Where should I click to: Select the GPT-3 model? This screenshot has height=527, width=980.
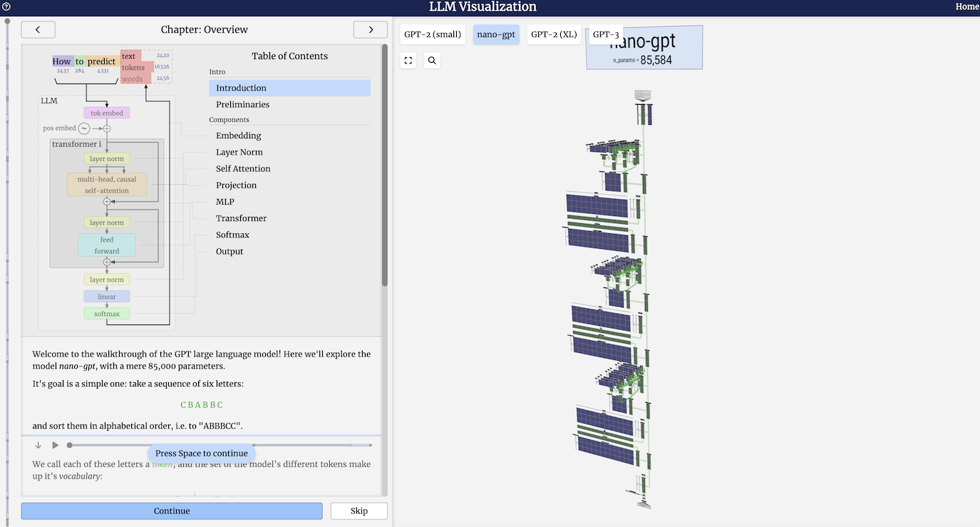click(606, 34)
